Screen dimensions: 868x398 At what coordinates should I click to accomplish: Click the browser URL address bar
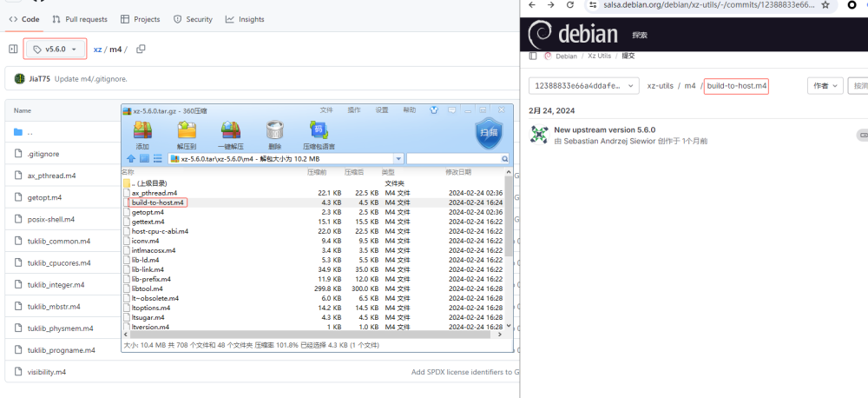(708, 5)
